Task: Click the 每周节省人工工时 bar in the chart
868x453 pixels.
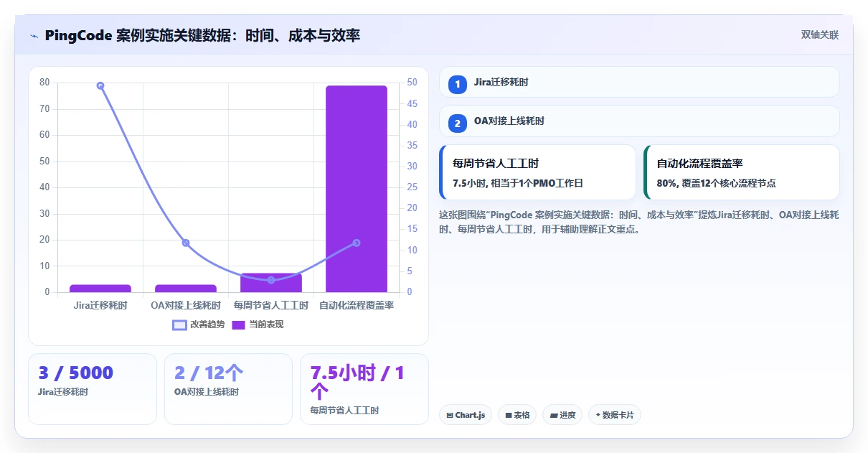Action: 271,283
